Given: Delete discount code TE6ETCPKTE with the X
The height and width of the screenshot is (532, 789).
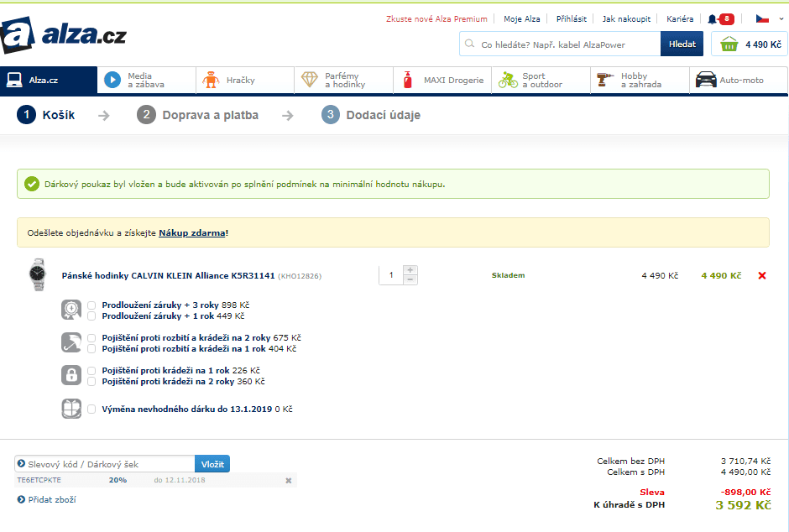Looking at the screenshot, I should (288, 481).
